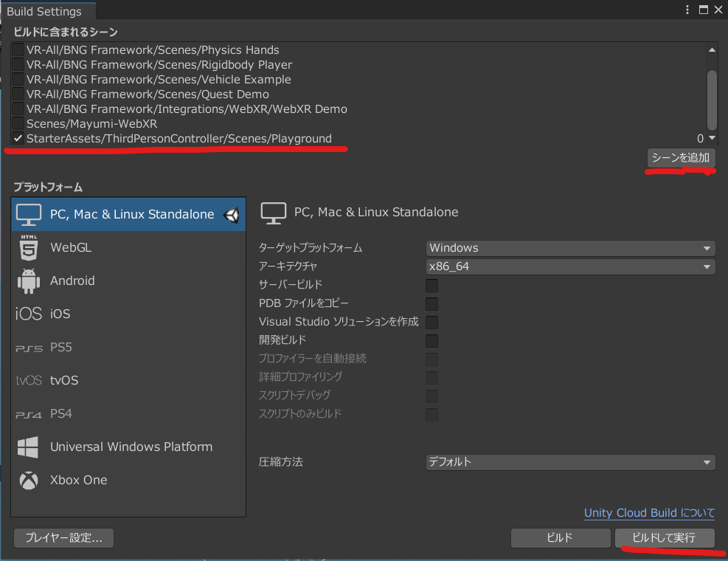Select Android in the platform list
728x561 pixels.
128,280
